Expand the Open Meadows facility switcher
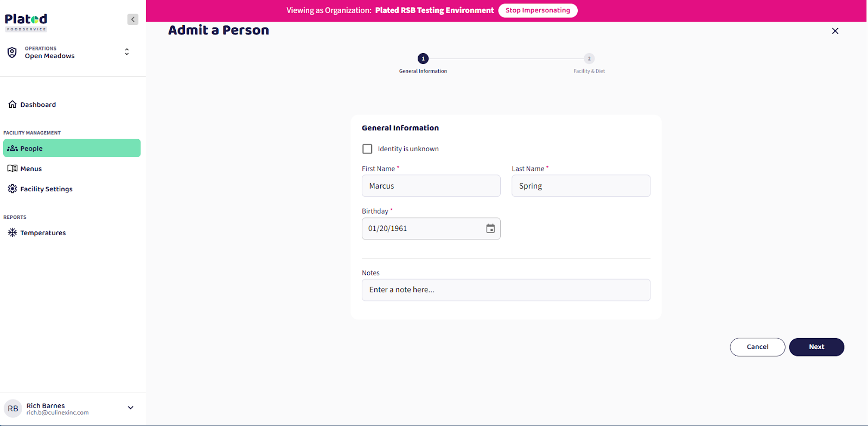This screenshot has width=868, height=426. pyautogui.click(x=127, y=52)
